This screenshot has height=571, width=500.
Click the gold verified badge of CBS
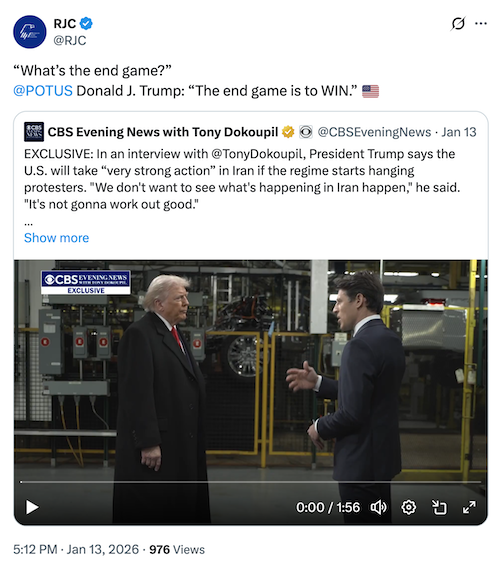point(288,132)
